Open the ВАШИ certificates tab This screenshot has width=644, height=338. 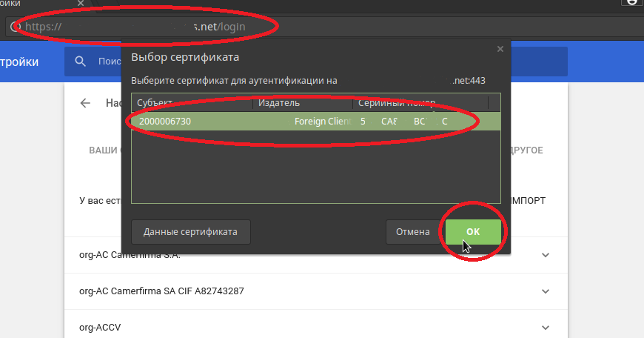104,150
